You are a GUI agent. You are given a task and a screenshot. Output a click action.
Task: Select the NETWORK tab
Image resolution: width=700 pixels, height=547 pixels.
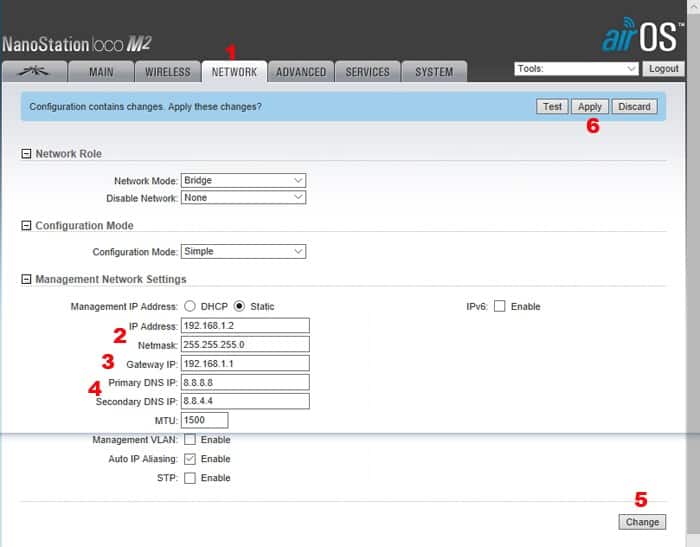coord(234,71)
